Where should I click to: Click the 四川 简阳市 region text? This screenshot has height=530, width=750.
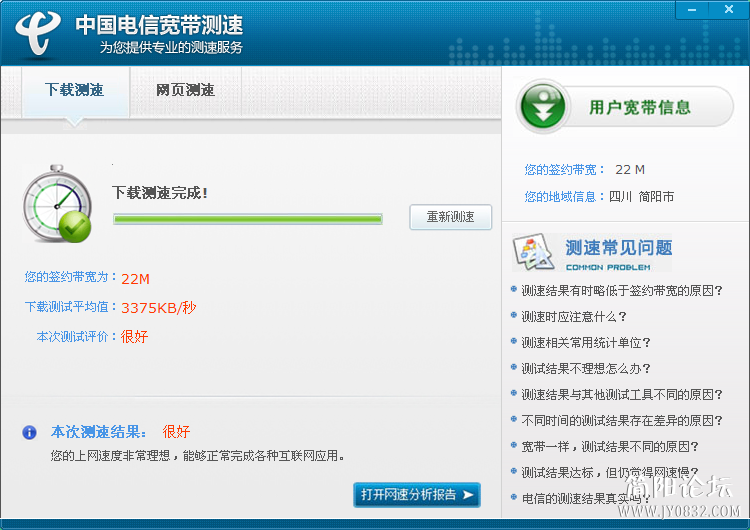[x=641, y=197]
